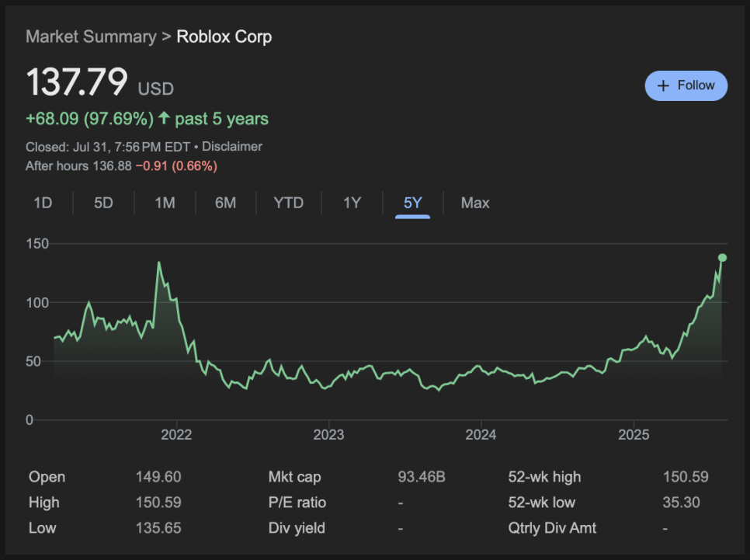Screen dimensions: 750x560
Task: Show the 1M chart range
Action: pos(165,203)
